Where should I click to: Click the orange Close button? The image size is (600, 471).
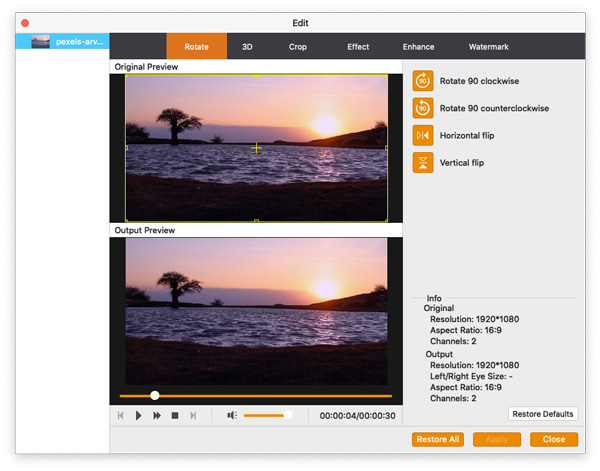554,439
